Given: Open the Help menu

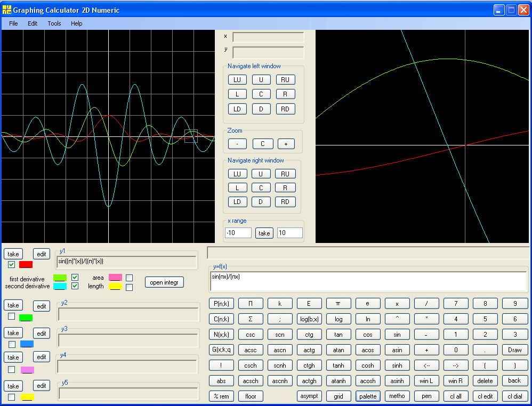Looking at the screenshot, I should (76, 23).
